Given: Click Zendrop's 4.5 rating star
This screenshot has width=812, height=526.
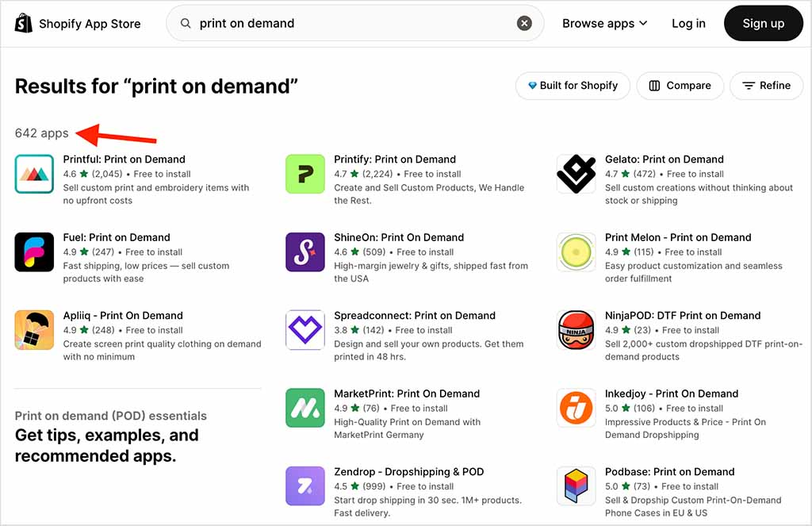Looking at the screenshot, I should [354, 486].
